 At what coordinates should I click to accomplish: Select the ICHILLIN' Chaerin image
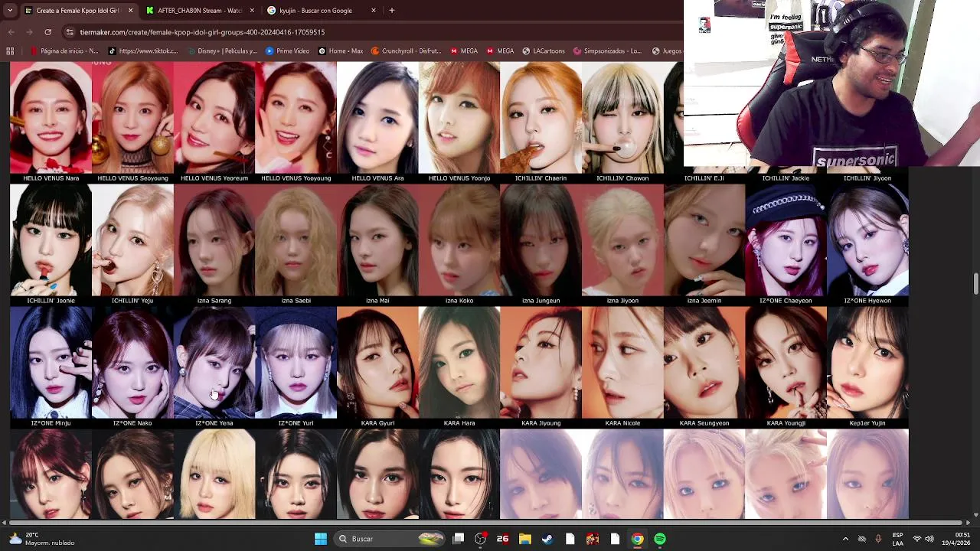[x=541, y=118]
